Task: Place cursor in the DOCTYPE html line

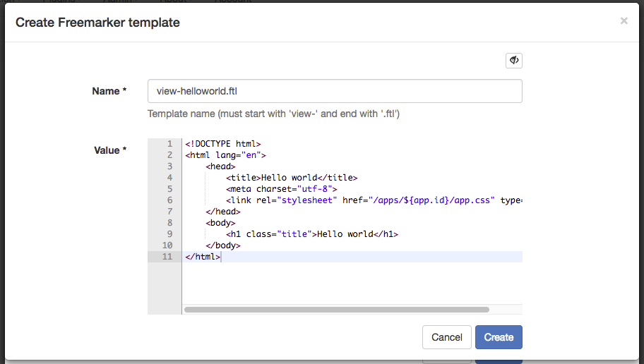Action: click(223, 144)
